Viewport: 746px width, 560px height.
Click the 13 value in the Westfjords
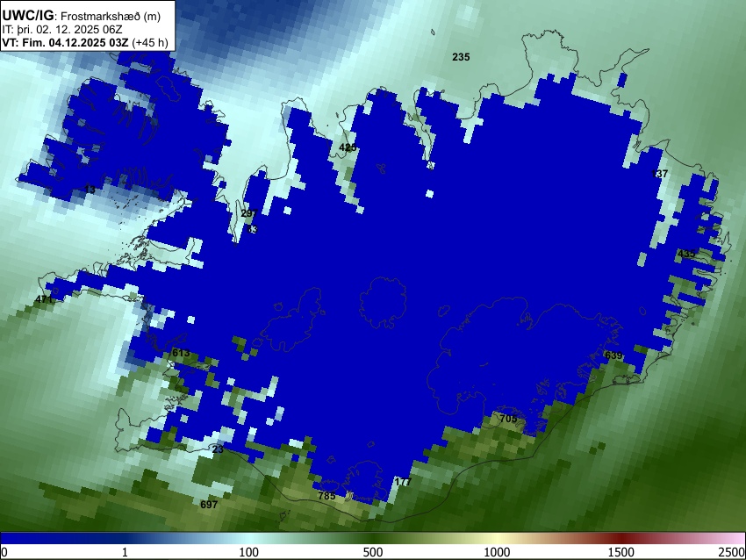[90, 190]
